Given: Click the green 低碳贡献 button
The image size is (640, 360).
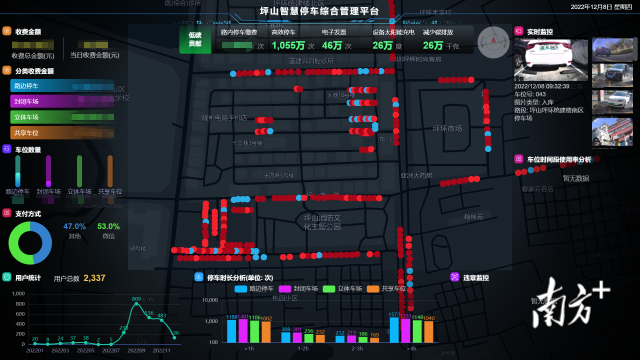Looking at the screenshot, I should (195, 40).
